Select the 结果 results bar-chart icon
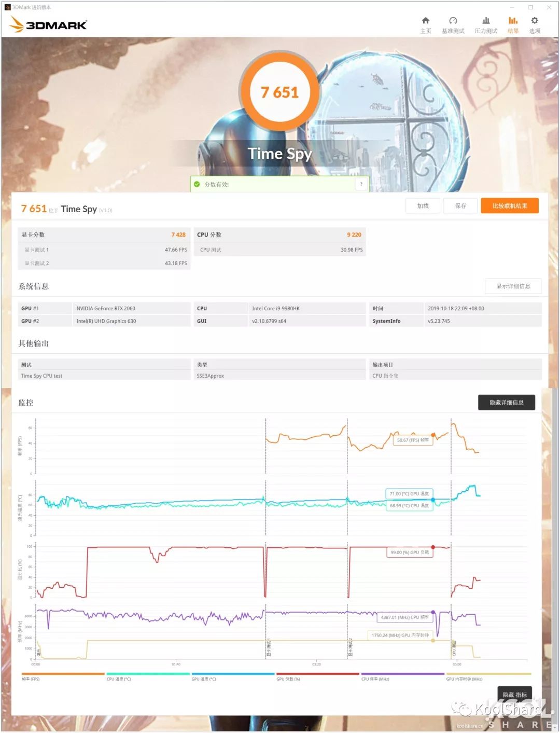 point(513,21)
